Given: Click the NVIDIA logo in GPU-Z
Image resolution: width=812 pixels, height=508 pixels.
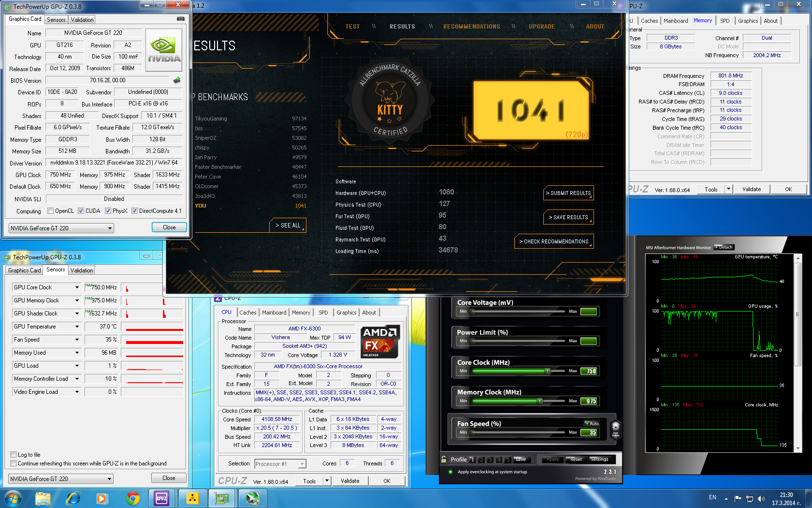Looking at the screenshot, I should [x=164, y=50].
